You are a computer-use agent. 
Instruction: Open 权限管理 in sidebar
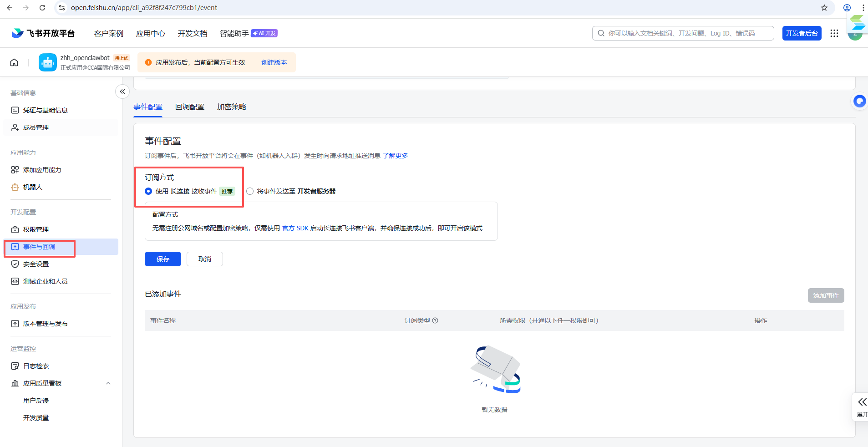point(36,229)
